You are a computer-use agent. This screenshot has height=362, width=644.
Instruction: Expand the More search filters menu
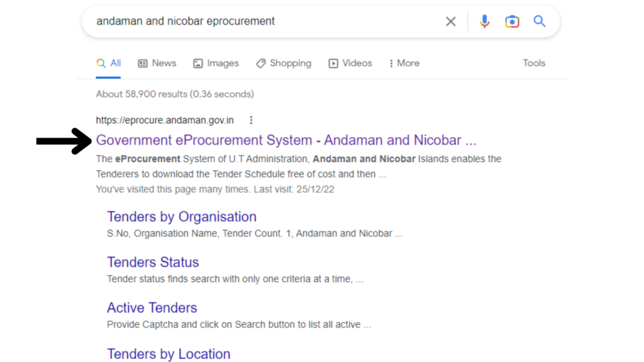(x=404, y=63)
